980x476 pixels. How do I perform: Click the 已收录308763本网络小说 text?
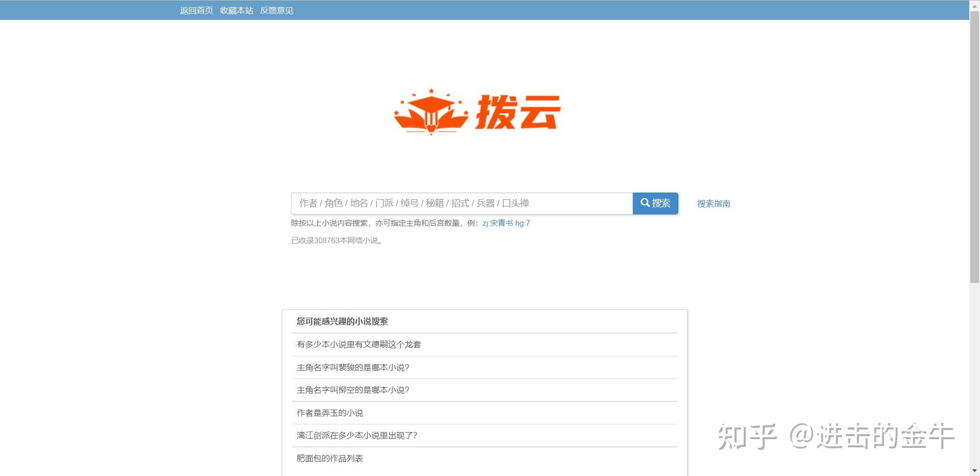(x=337, y=241)
